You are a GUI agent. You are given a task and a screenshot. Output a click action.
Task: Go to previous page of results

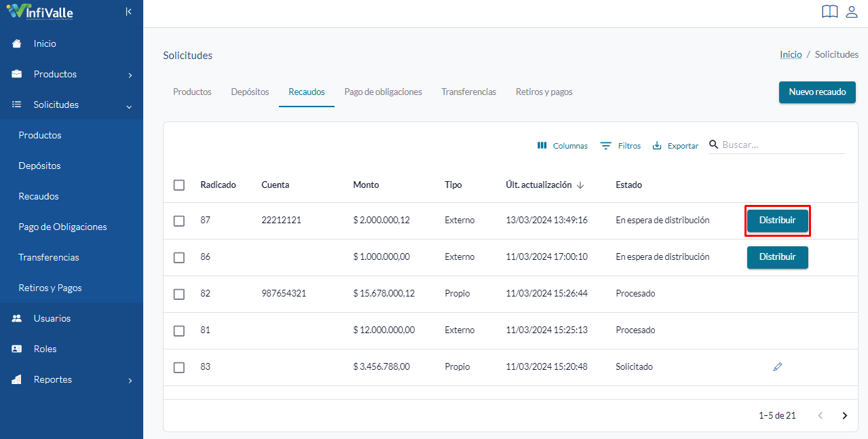tap(820, 415)
